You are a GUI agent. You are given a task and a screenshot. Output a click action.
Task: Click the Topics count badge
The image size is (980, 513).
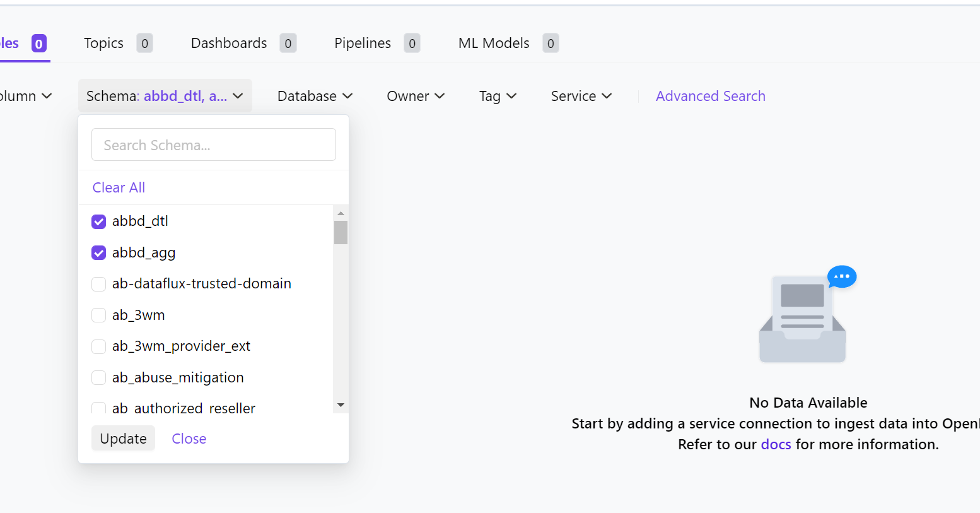145,44
